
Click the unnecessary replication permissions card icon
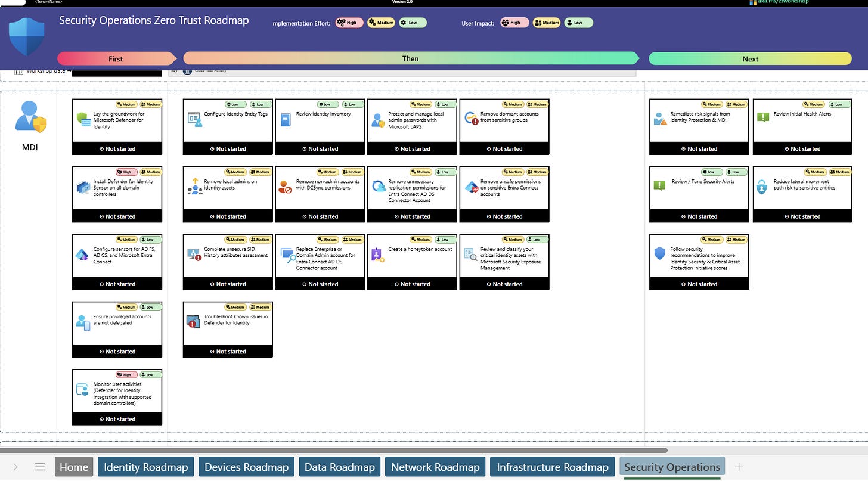pyautogui.click(x=379, y=187)
